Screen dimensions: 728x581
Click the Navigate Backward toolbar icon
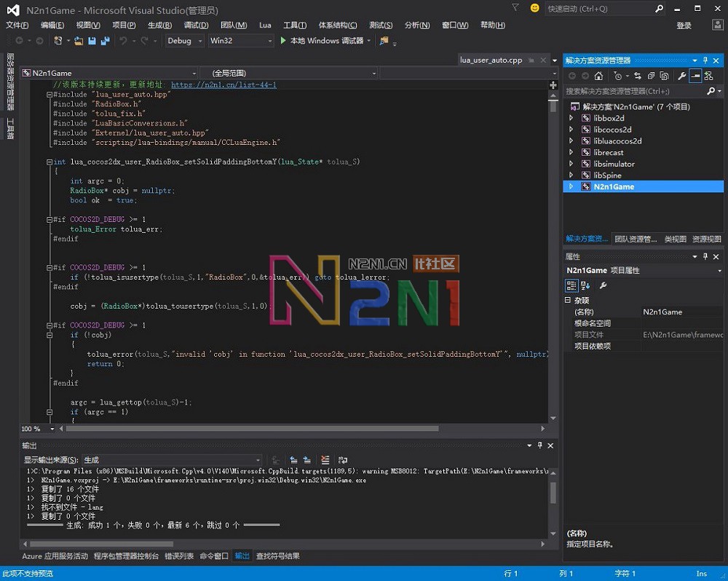pos(20,41)
